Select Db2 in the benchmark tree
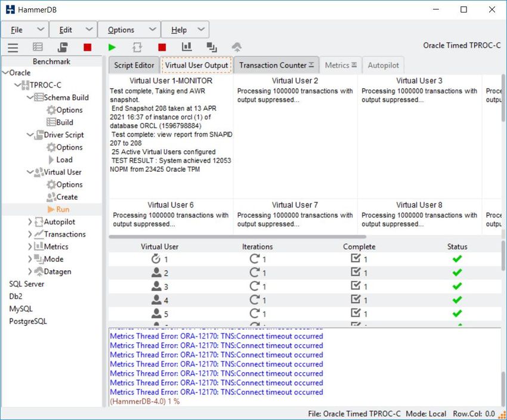The image size is (507, 420). click(16, 296)
